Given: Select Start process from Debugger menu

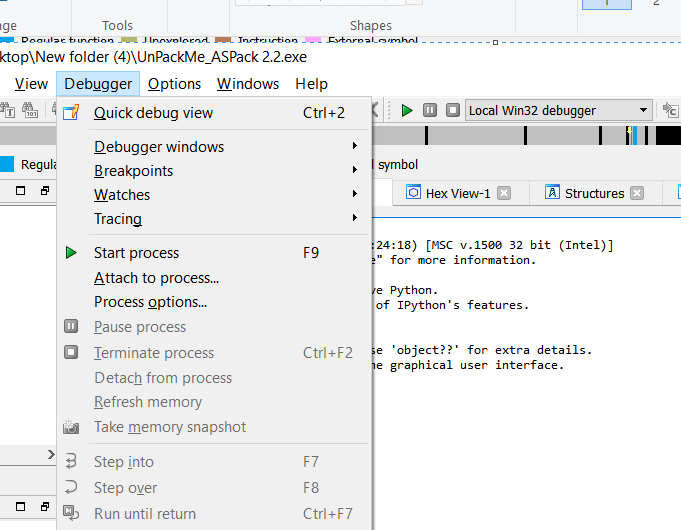Looking at the screenshot, I should point(136,253).
